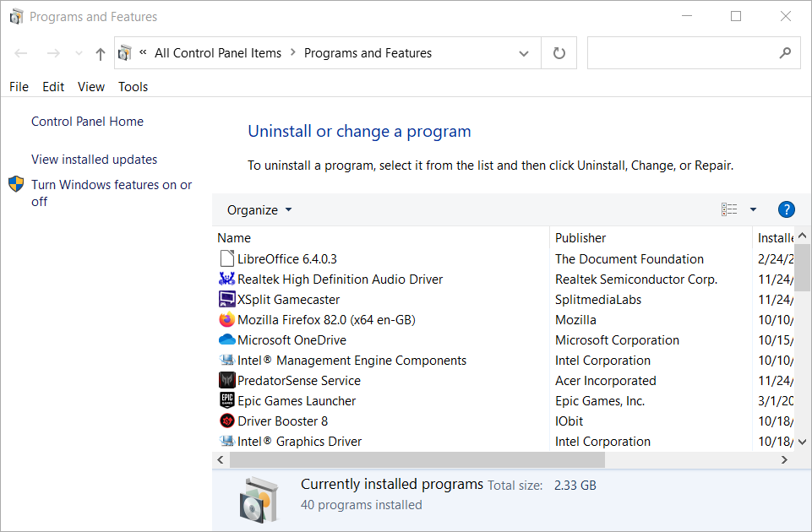Viewport: 812px width, 532px height.
Task: Expand the view options dropdown arrow
Action: [753, 209]
